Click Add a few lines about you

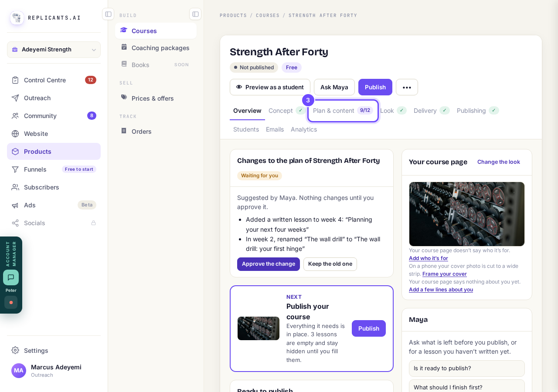[x=441, y=290]
